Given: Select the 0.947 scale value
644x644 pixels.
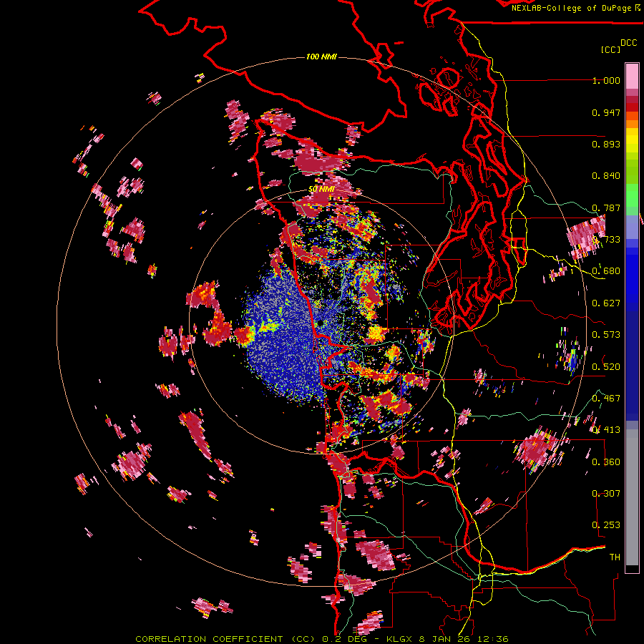Looking at the screenshot, I should coord(606,112).
